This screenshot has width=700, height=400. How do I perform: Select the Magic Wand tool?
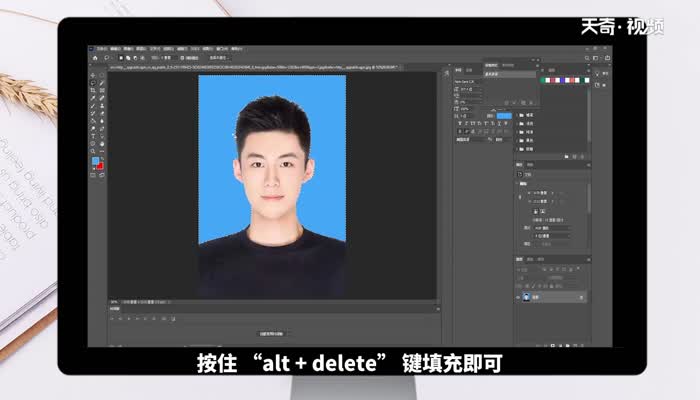click(102, 83)
